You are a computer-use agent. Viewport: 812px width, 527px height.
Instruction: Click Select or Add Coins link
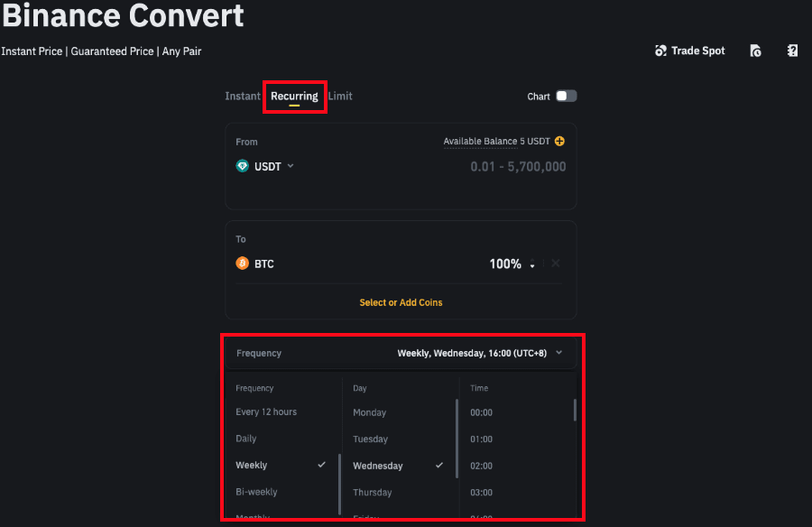(401, 302)
